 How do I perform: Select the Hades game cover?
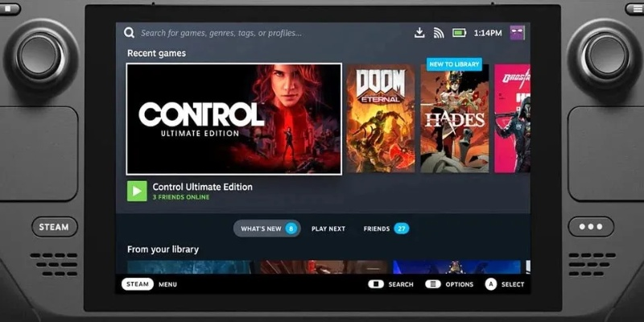click(454, 119)
